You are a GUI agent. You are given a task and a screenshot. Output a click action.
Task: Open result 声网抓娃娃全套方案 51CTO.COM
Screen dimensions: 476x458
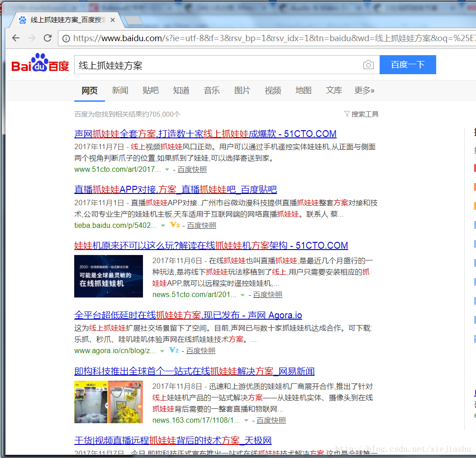coord(205,134)
